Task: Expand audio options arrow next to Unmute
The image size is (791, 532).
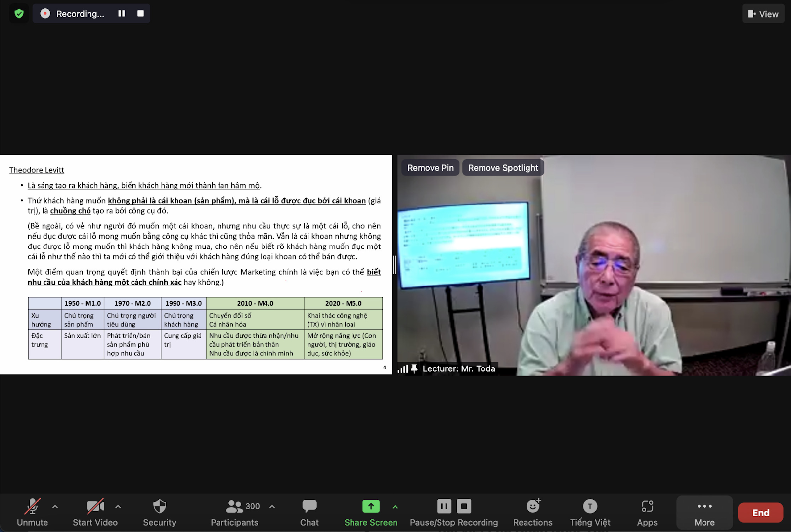Action: click(x=55, y=507)
